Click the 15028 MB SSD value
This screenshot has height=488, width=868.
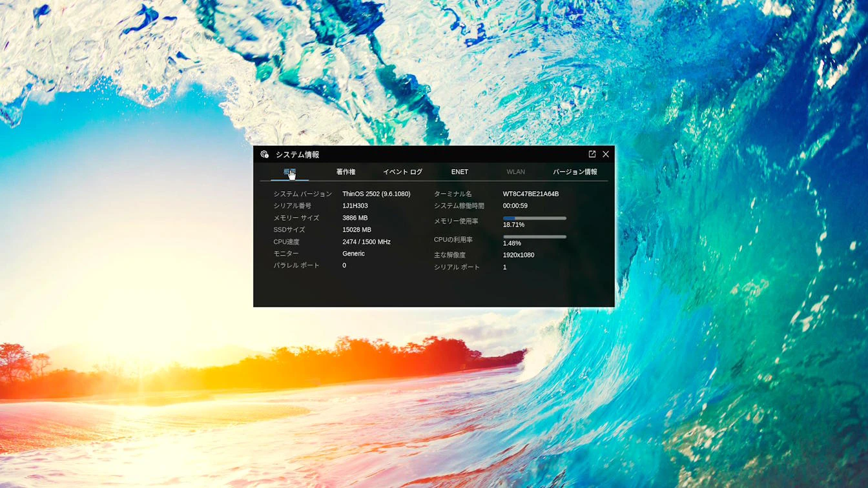(x=356, y=230)
